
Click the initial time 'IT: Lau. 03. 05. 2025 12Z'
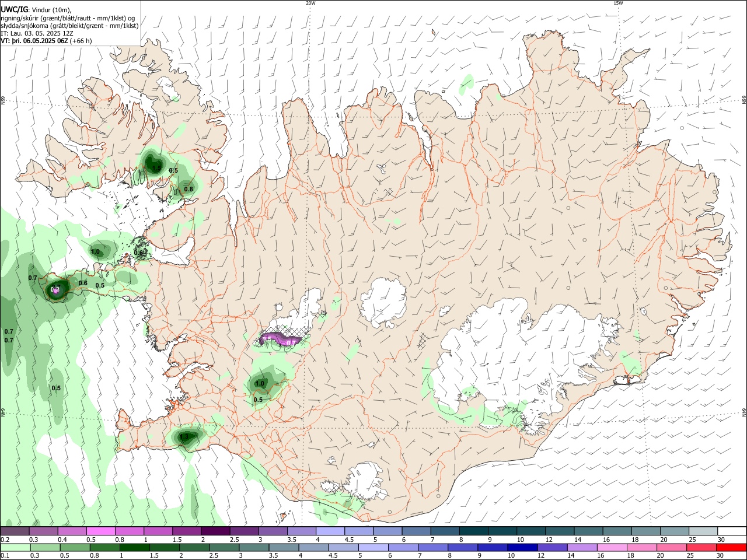click(x=37, y=33)
